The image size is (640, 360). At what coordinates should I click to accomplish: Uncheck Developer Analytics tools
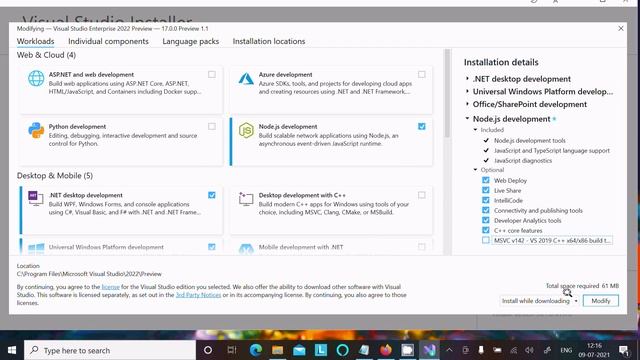click(x=486, y=220)
